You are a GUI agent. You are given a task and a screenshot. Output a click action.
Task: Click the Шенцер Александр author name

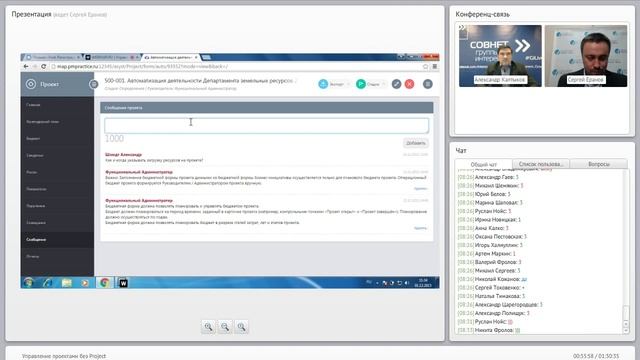123,155
